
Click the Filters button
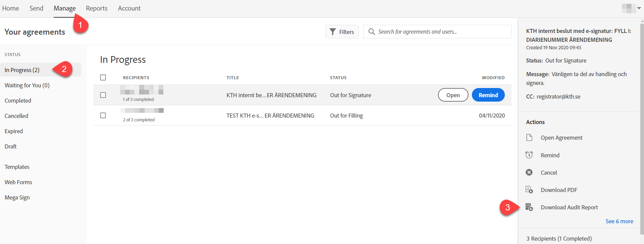coord(342,32)
